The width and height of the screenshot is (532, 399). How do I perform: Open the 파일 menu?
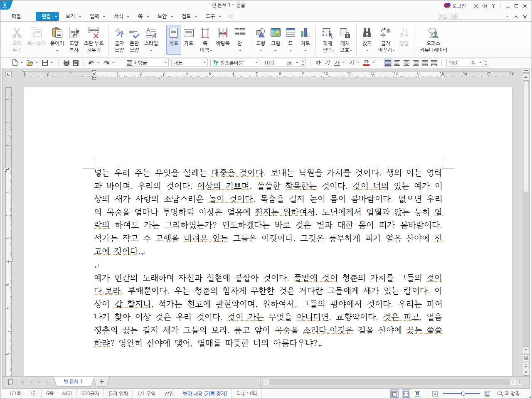(x=16, y=16)
